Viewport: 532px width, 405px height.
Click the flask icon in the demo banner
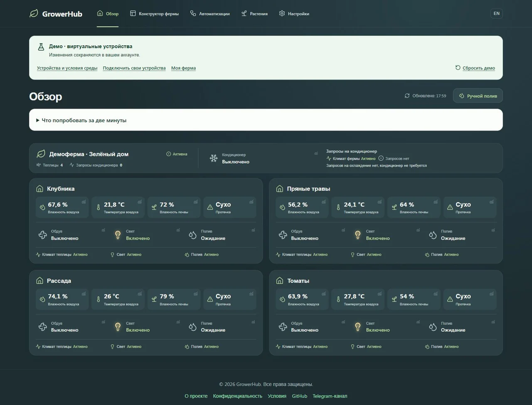coord(41,47)
